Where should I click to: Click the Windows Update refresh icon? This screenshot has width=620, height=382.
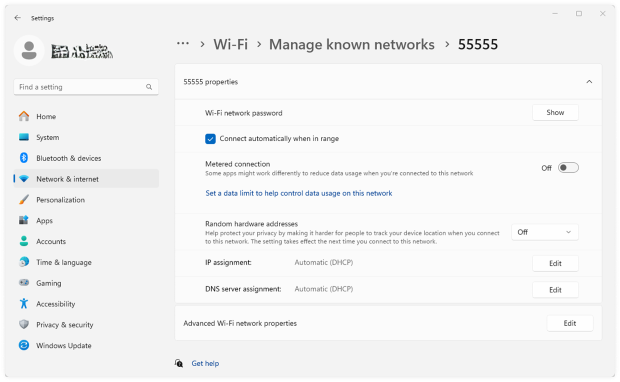(x=24, y=345)
